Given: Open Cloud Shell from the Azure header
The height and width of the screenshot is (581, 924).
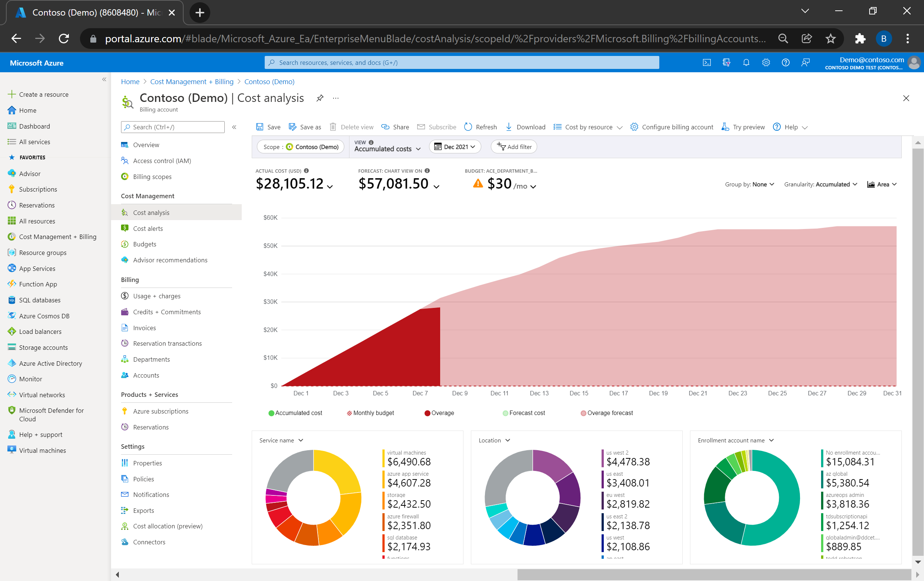Looking at the screenshot, I should tap(706, 63).
